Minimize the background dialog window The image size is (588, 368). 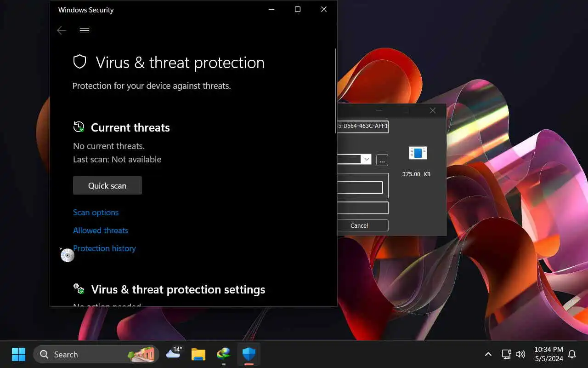[379, 110]
